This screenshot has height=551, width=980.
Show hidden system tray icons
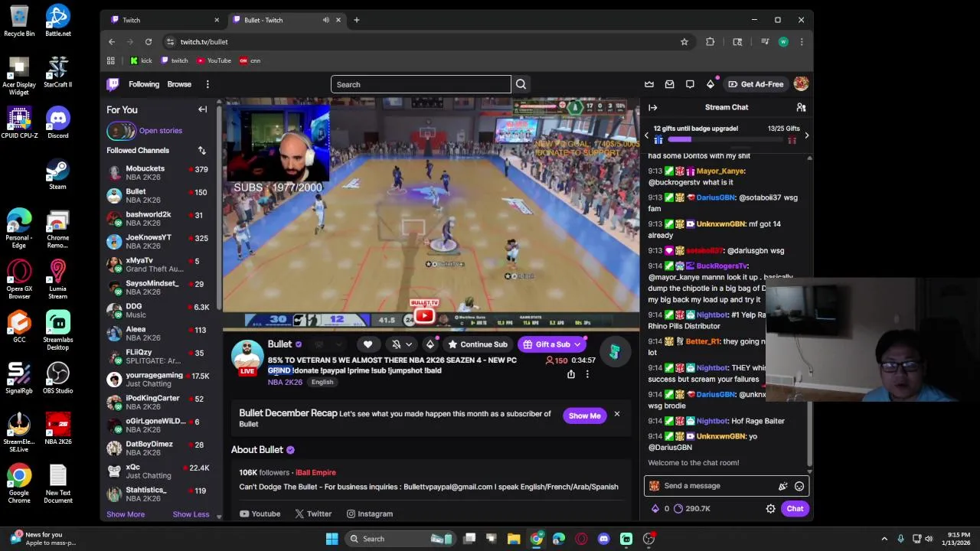tap(884, 539)
